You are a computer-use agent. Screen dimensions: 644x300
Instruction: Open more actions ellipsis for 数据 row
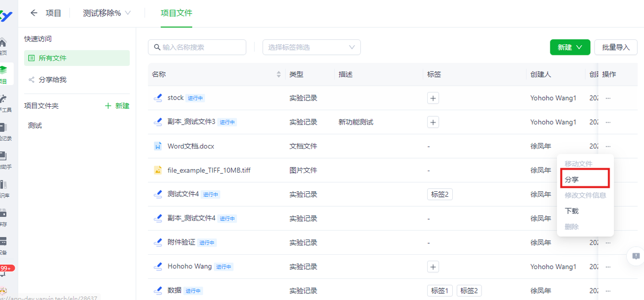(608, 291)
